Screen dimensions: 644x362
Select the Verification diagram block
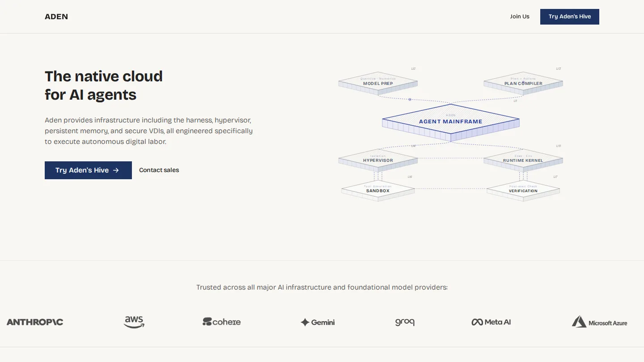click(x=523, y=191)
